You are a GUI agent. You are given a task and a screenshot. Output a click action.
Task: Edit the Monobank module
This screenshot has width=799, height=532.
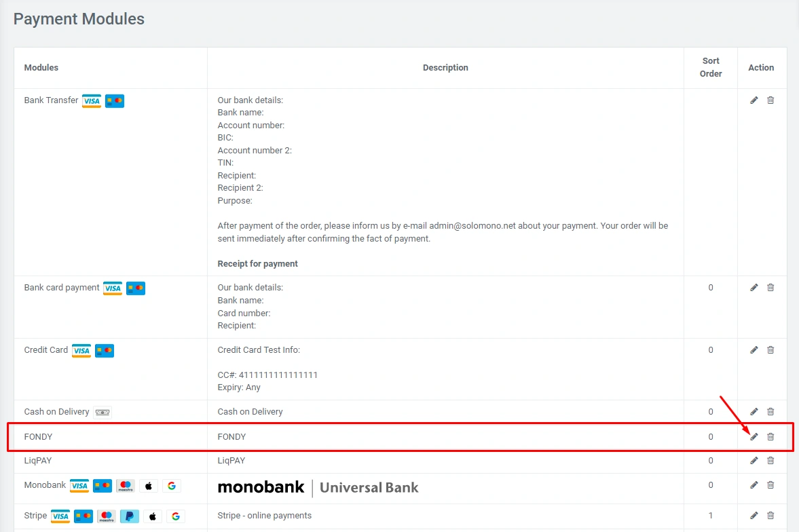(x=754, y=485)
